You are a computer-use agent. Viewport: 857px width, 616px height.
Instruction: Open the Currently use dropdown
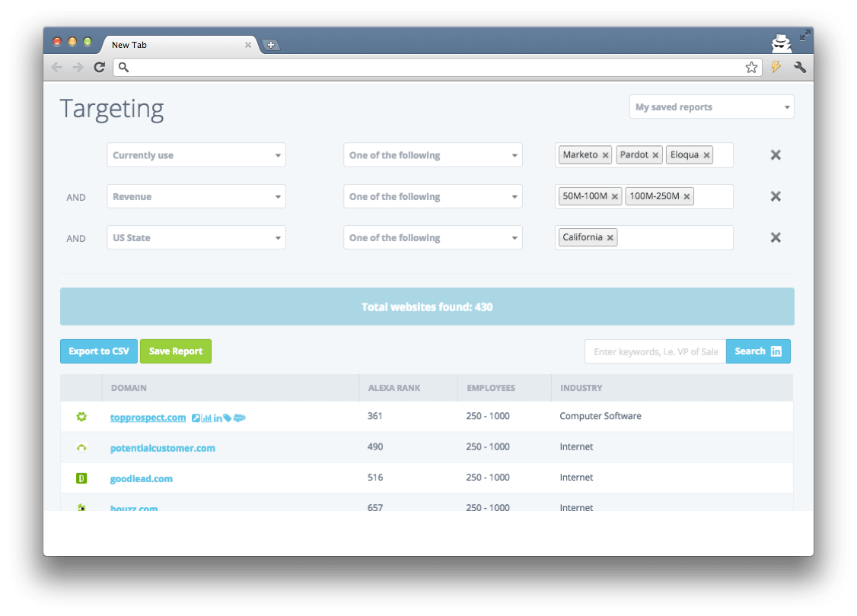pyautogui.click(x=196, y=155)
